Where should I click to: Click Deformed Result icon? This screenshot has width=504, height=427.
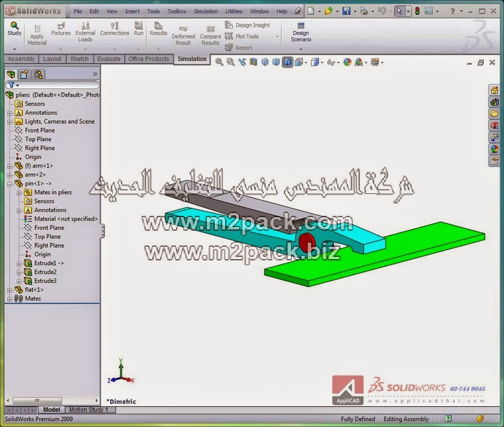pyautogui.click(x=184, y=28)
